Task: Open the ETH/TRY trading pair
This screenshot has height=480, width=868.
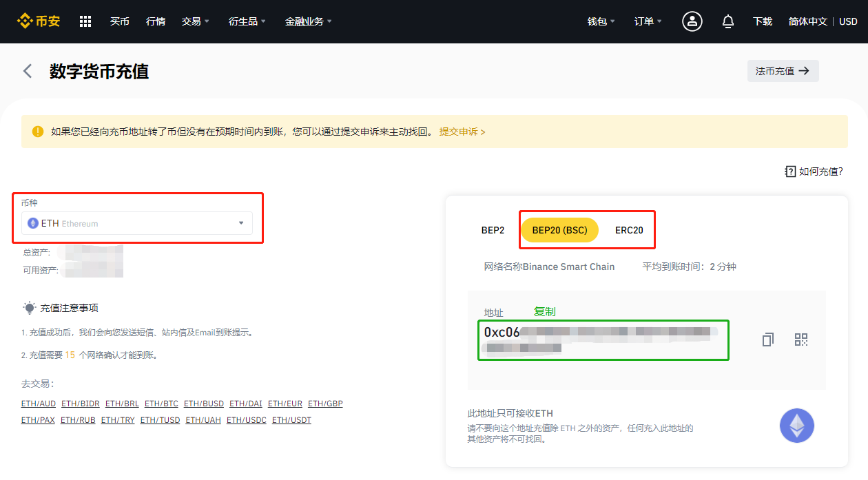Action: coord(118,420)
